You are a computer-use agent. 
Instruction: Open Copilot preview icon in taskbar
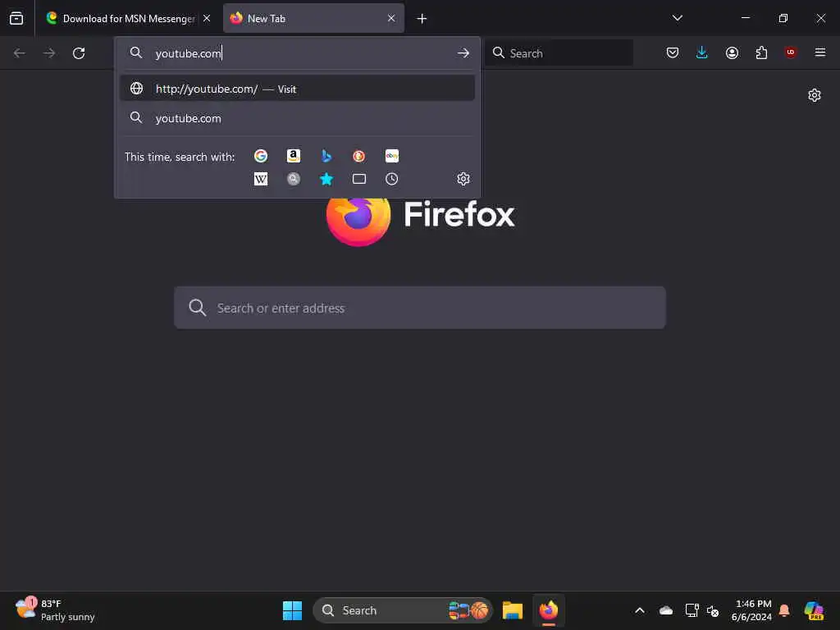(813, 610)
